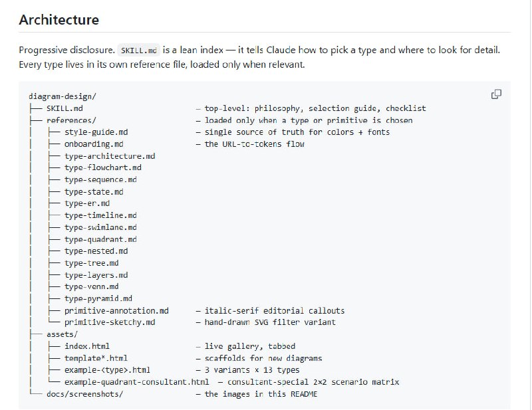Select the type-venn.md file entry
The height and width of the screenshot is (410, 532).
pyautogui.click(x=92, y=287)
